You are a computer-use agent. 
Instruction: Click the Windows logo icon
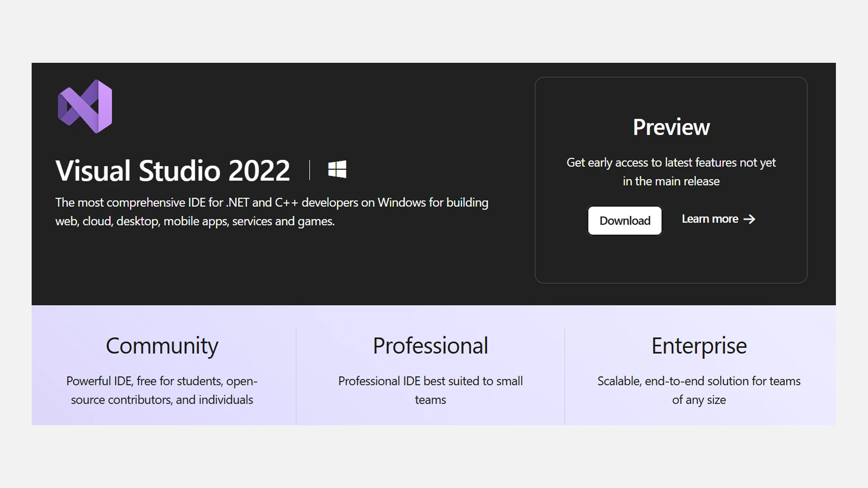[337, 169]
